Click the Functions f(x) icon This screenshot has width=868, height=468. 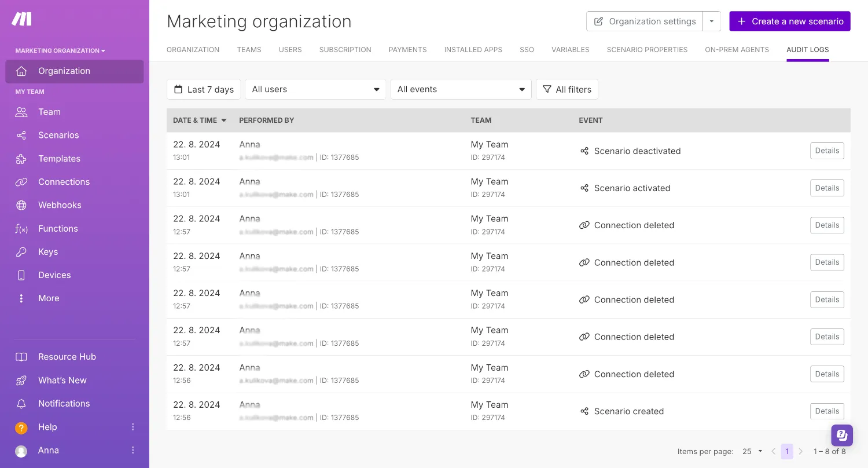pos(21,229)
